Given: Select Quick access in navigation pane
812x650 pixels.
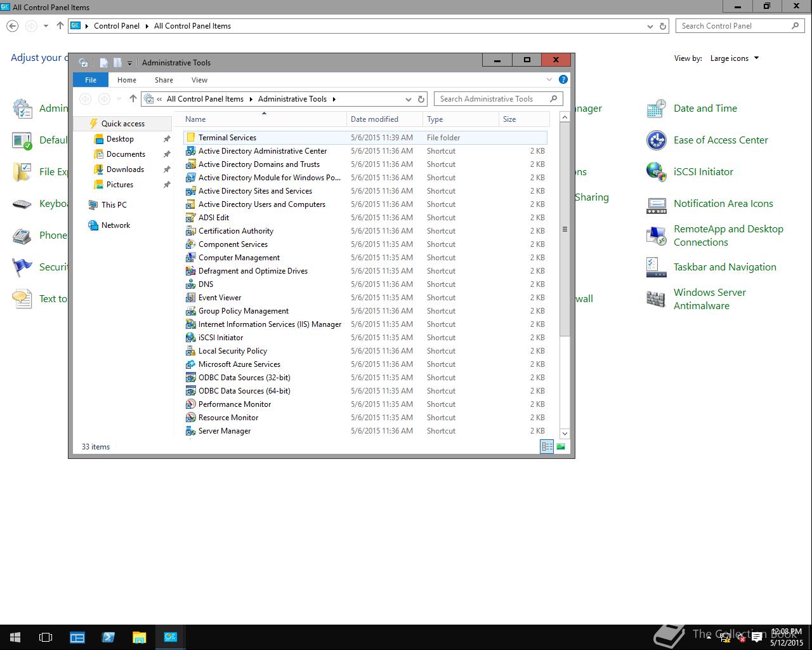Looking at the screenshot, I should (123, 124).
